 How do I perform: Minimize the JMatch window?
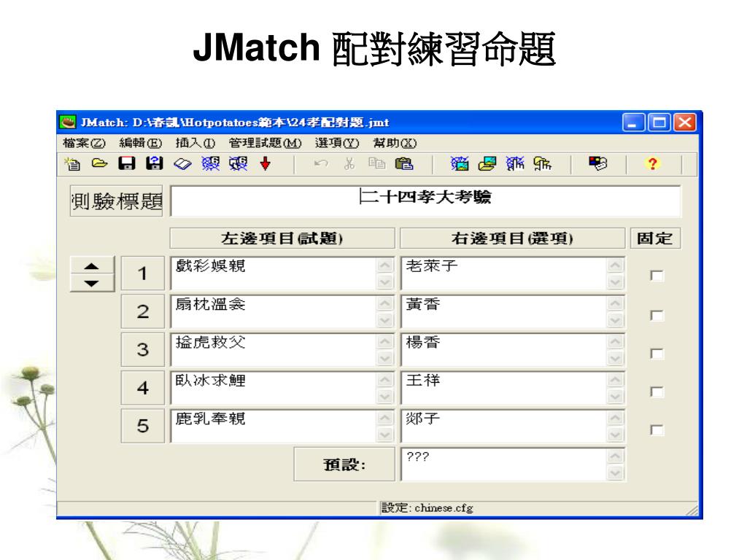tap(634, 122)
